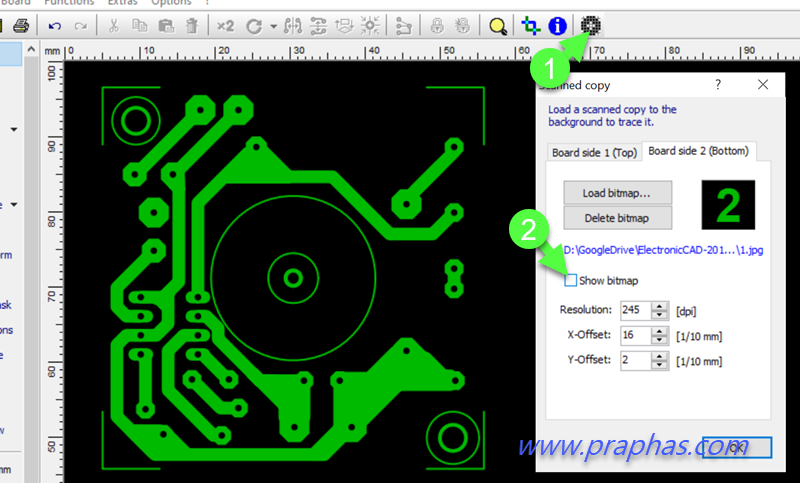
Task: Increase the Resolution dpi value
Action: click(659, 305)
